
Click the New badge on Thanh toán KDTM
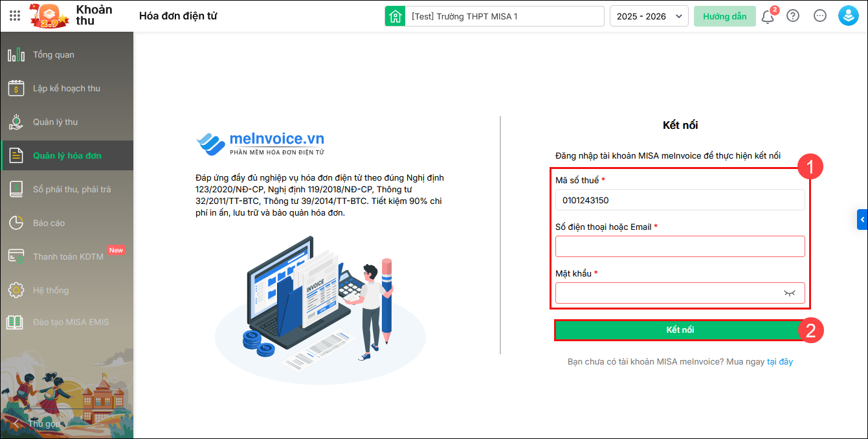(116, 250)
